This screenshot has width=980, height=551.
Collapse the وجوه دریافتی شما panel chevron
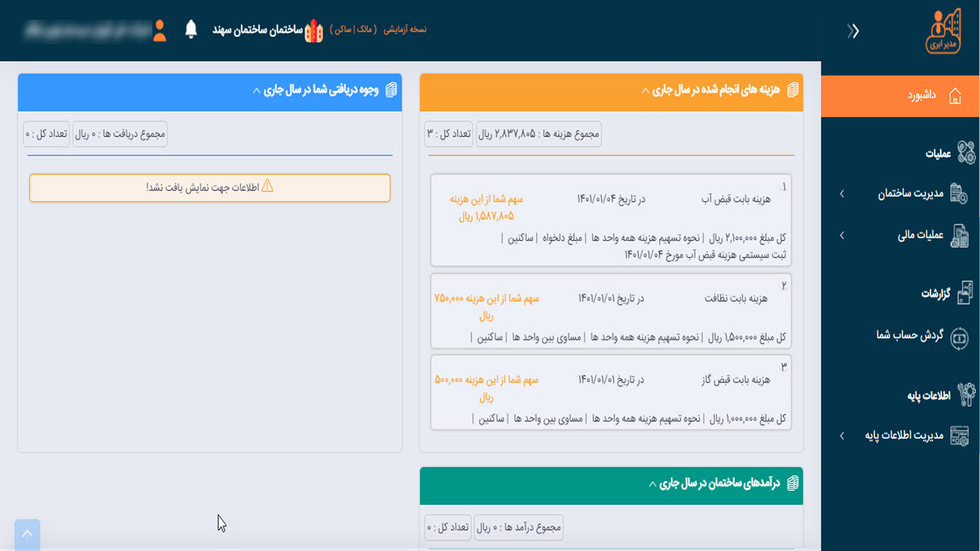[x=256, y=91]
